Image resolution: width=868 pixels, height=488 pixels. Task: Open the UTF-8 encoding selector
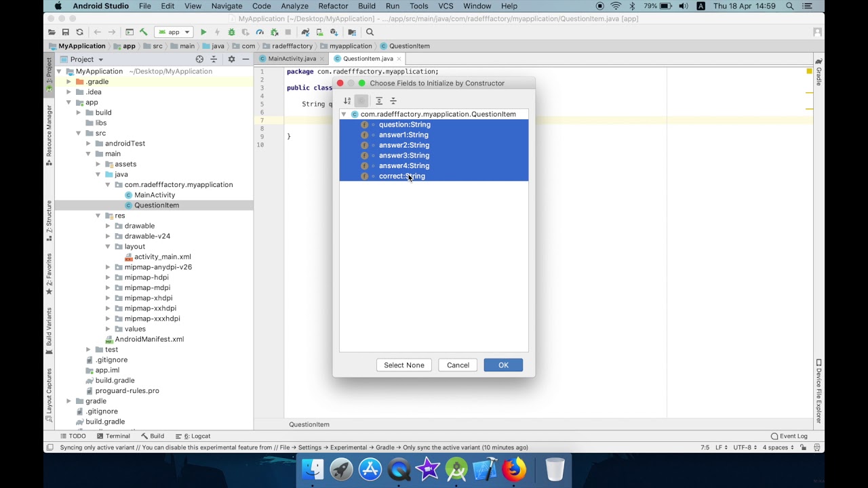coord(745,447)
